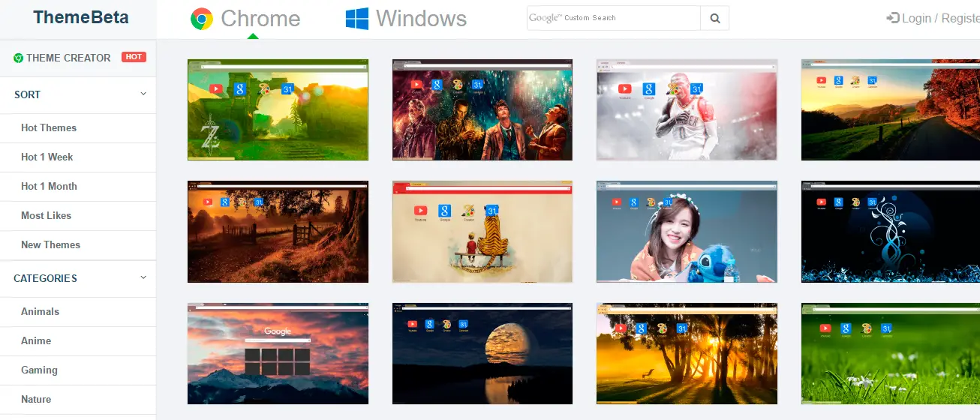Open the blue floral swirl theme
This screenshot has width=980, height=420.
click(891, 232)
